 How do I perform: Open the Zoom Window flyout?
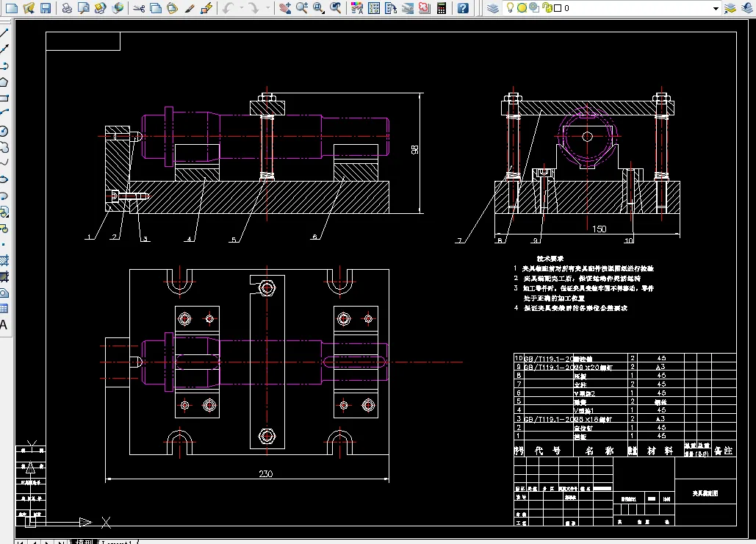coord(318,7)
